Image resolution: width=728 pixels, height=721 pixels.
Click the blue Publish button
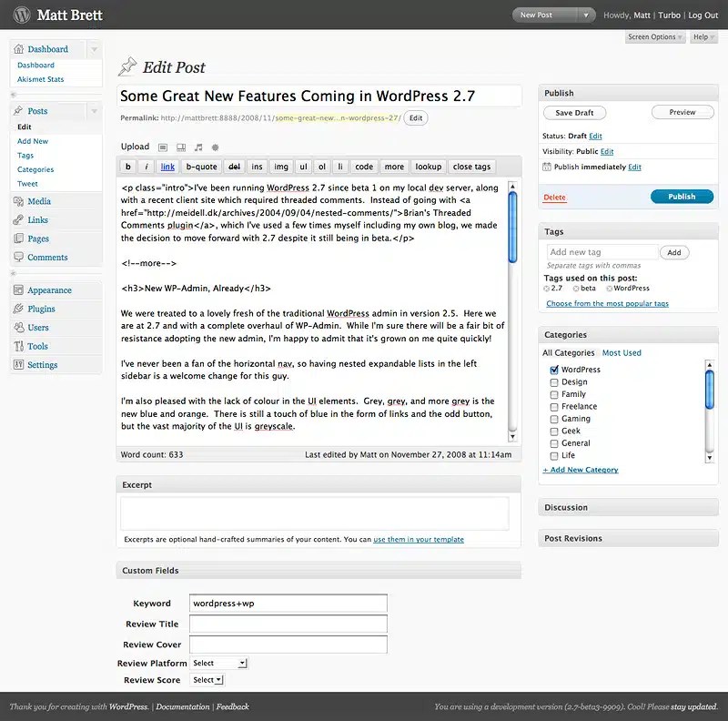pos(682,197)
